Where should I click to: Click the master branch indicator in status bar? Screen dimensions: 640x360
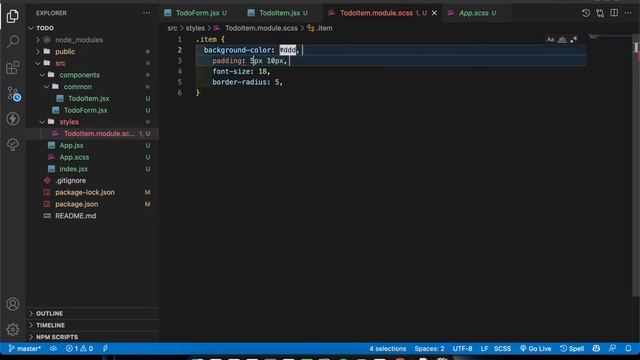coord(24,349)
